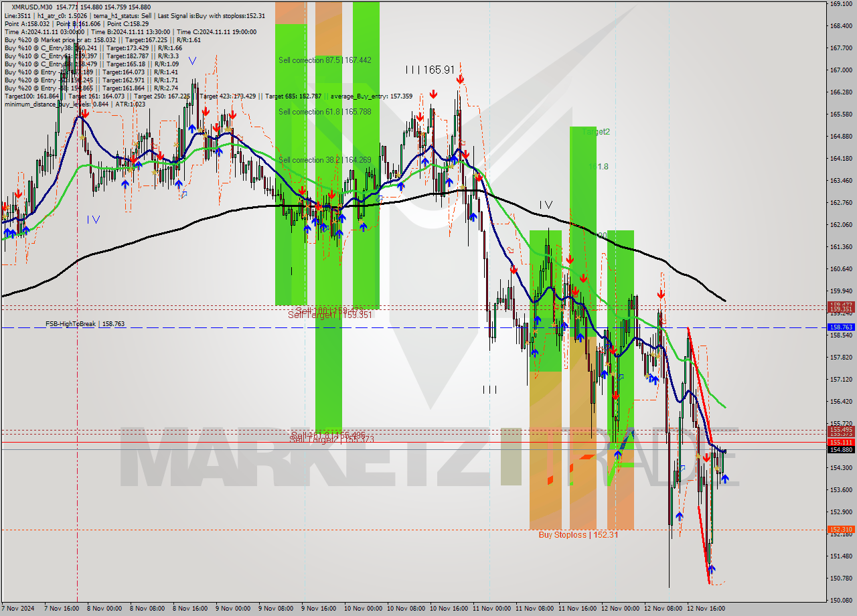Screen dimensions: 857x616
Task: Click the 'Sell correction 87.5 | 167.442' label
Action: click(x=325, y=60)
